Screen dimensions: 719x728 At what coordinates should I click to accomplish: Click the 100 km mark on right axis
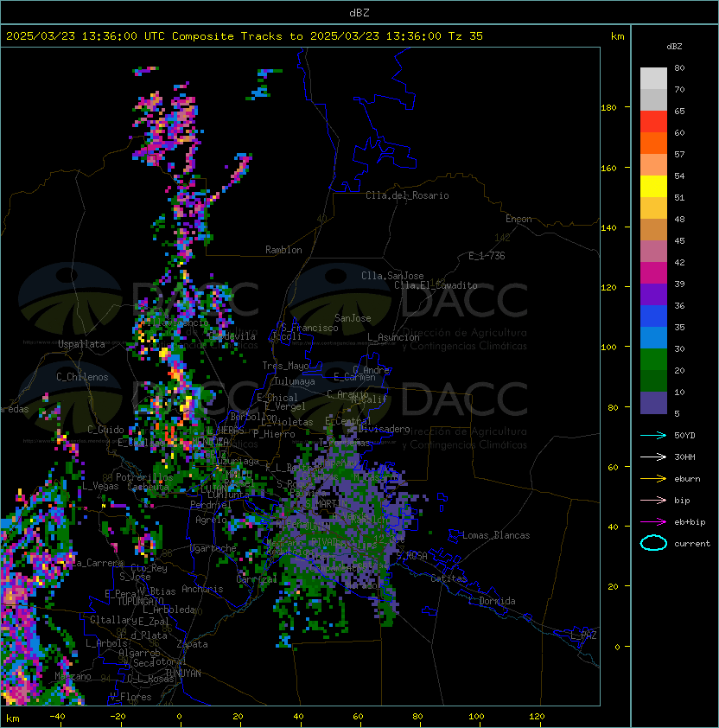pos(608,348)
